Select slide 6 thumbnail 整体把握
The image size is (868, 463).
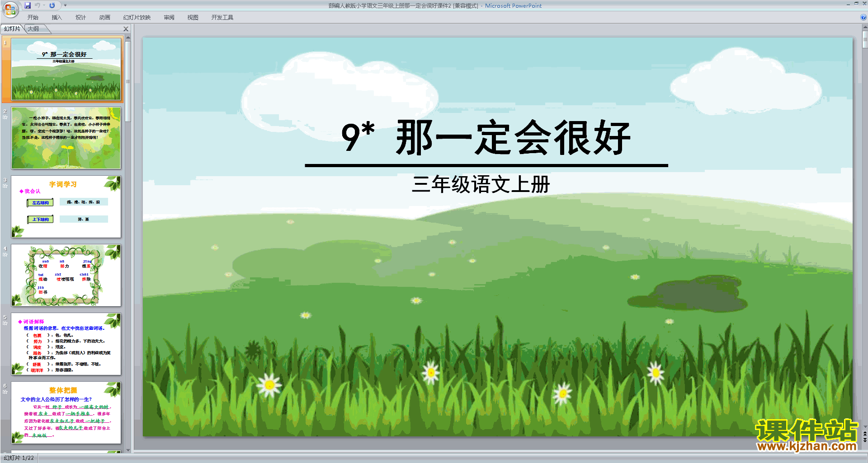(66, 412)
